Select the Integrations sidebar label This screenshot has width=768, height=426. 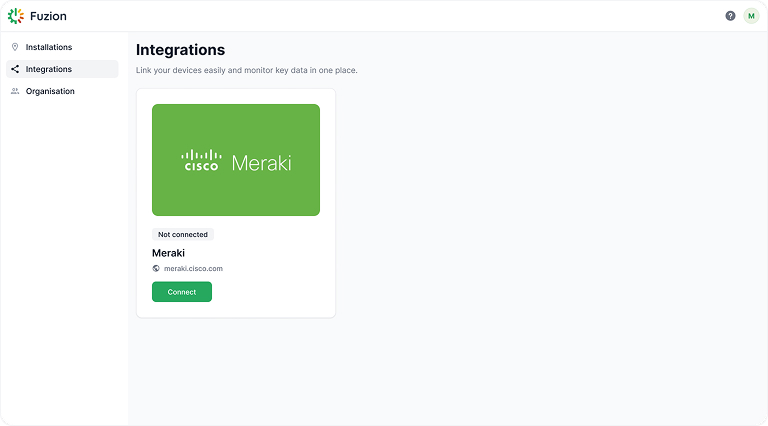click(x=49, y=69)
